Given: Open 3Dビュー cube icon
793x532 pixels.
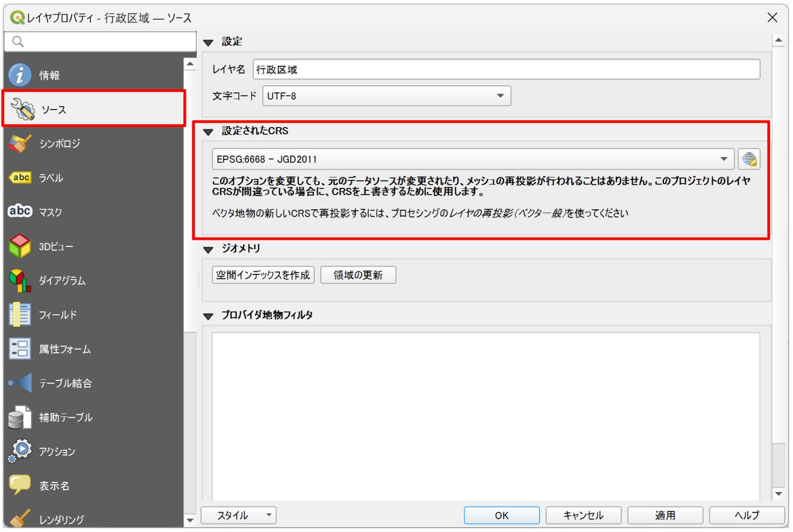Looking at the screenshot, I should tap(20, 246).
